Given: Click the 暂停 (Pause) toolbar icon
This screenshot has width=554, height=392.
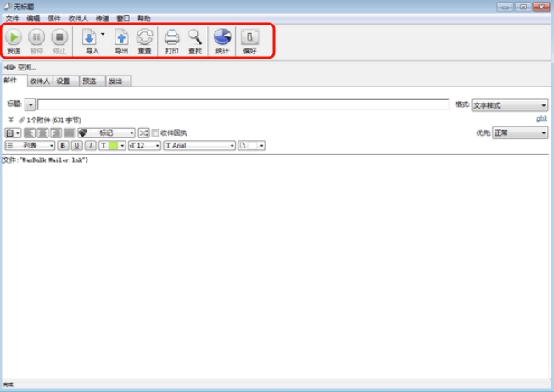Looking at the screenshot, I should [36, 36].
